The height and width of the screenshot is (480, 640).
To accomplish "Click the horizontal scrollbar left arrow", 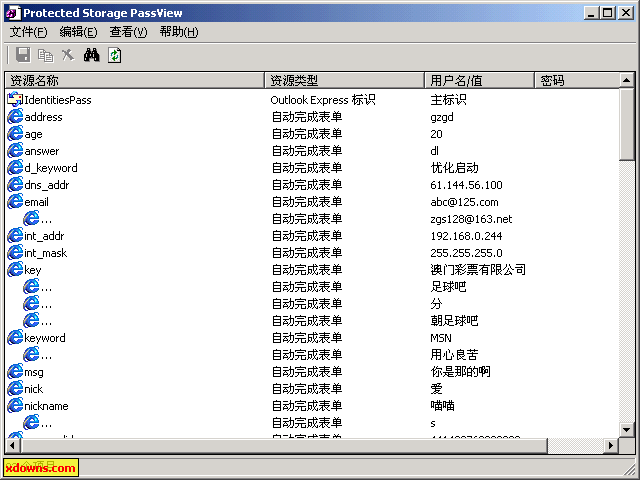I will [x=13, y=445].
